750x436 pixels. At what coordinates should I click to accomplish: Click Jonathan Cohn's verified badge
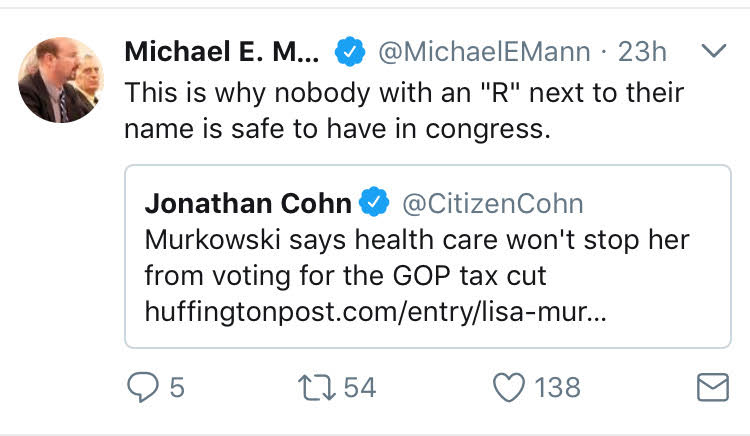tap(374, 202)
